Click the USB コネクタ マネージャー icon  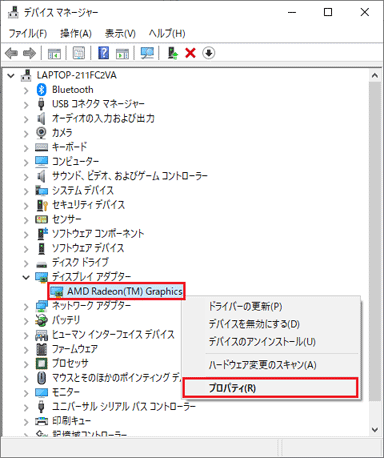pos(41,104)
